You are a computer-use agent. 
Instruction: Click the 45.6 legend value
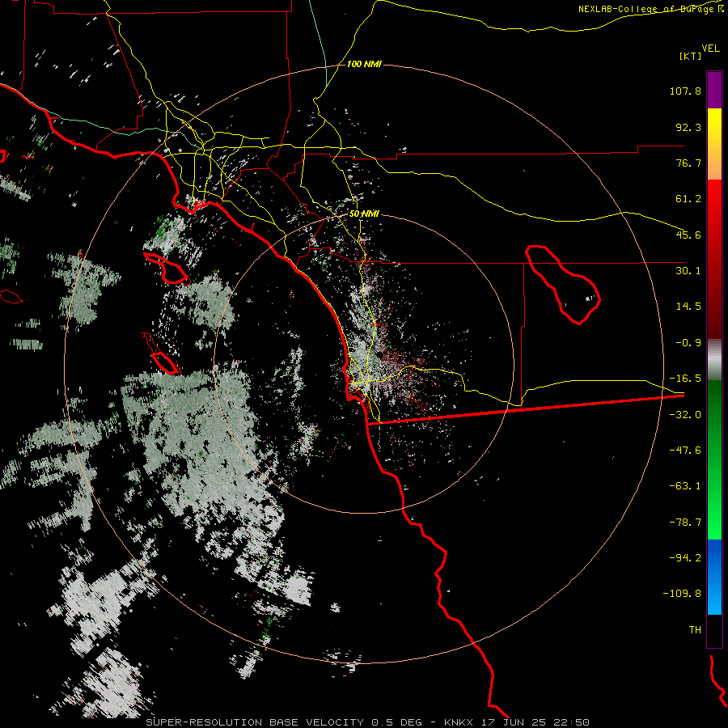pyautogui.click(x=688, y=235)
